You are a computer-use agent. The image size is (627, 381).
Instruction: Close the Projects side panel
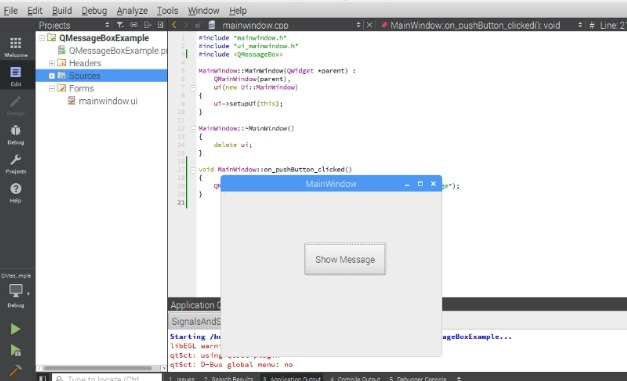point(160,25)
